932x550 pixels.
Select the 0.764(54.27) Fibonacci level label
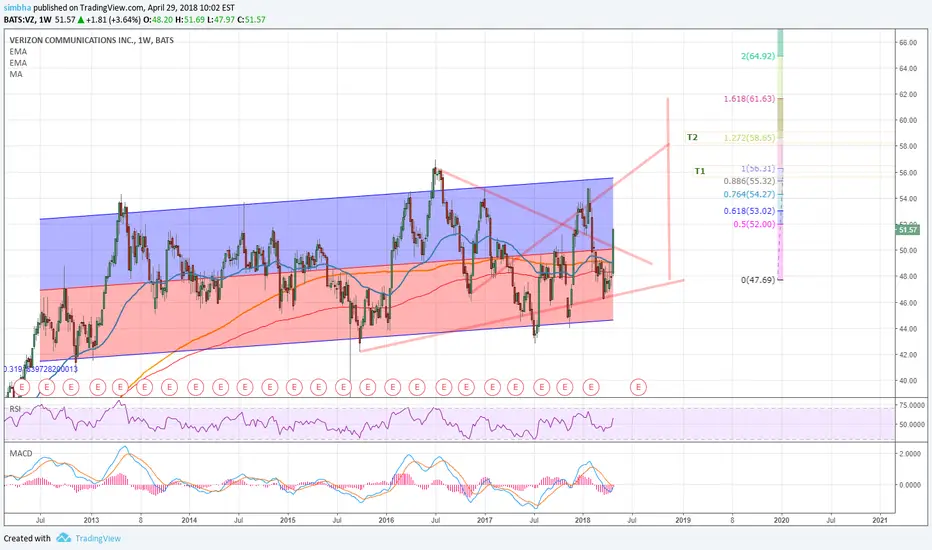749,194
